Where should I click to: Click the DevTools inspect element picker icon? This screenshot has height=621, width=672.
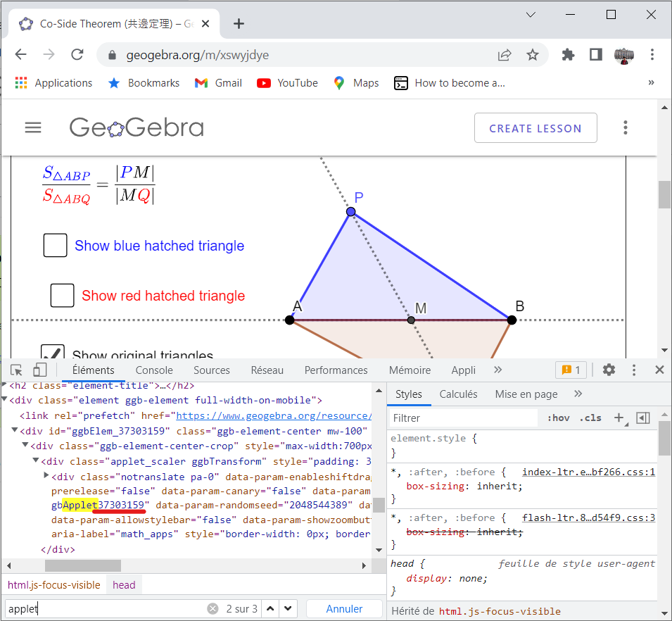[17, 370]
